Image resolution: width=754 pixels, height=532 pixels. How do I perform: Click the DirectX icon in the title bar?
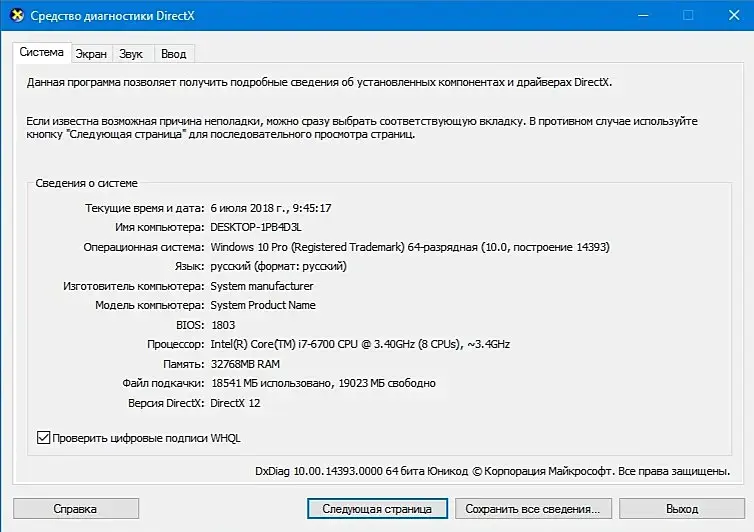(x=16, y=16)
